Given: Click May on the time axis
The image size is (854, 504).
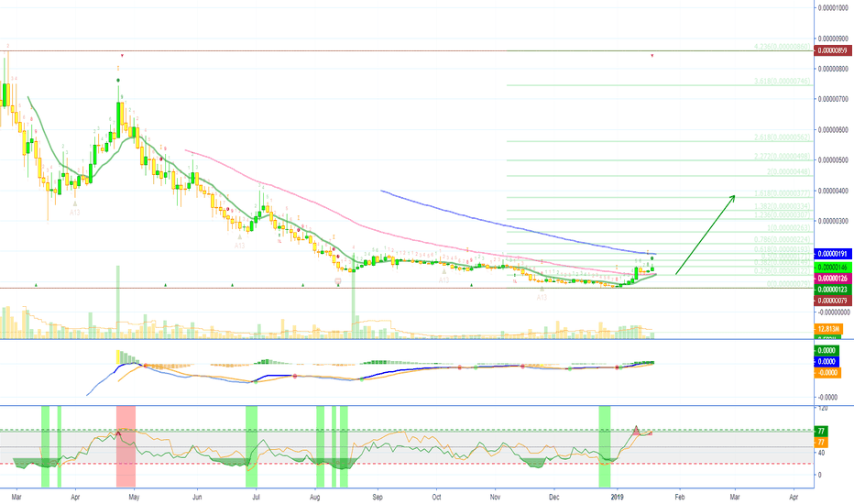Looking at the screenshot, I should [x=134, y=497].
